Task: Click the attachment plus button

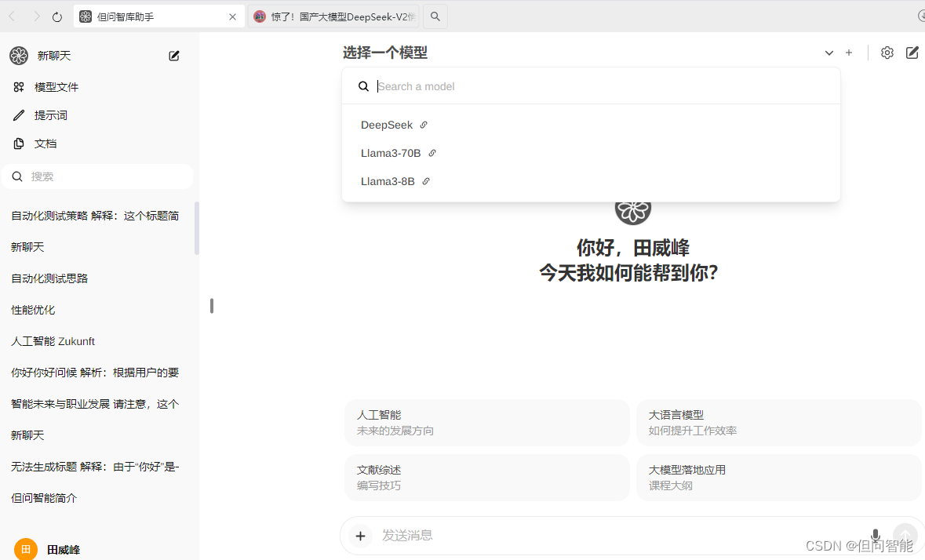Action: pos(360,536)
